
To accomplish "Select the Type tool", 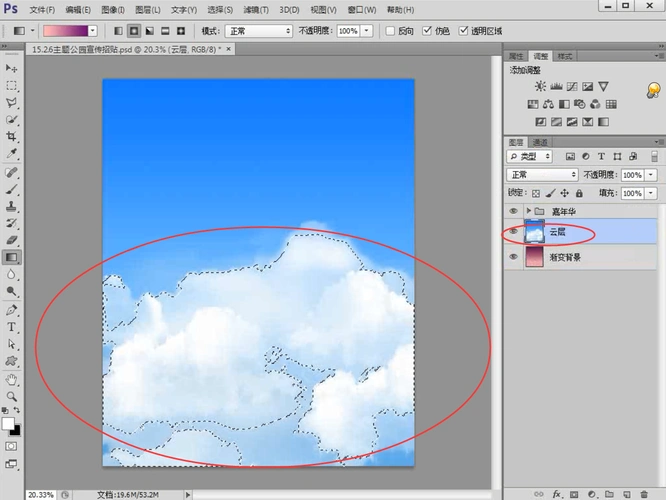I will click(12, 327).
